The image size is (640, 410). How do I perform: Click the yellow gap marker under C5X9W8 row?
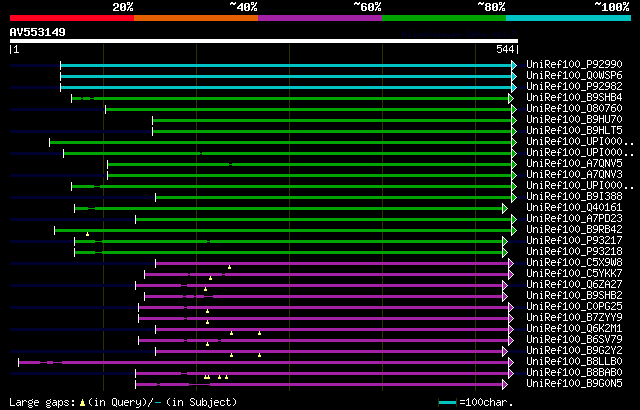(229, 267)
